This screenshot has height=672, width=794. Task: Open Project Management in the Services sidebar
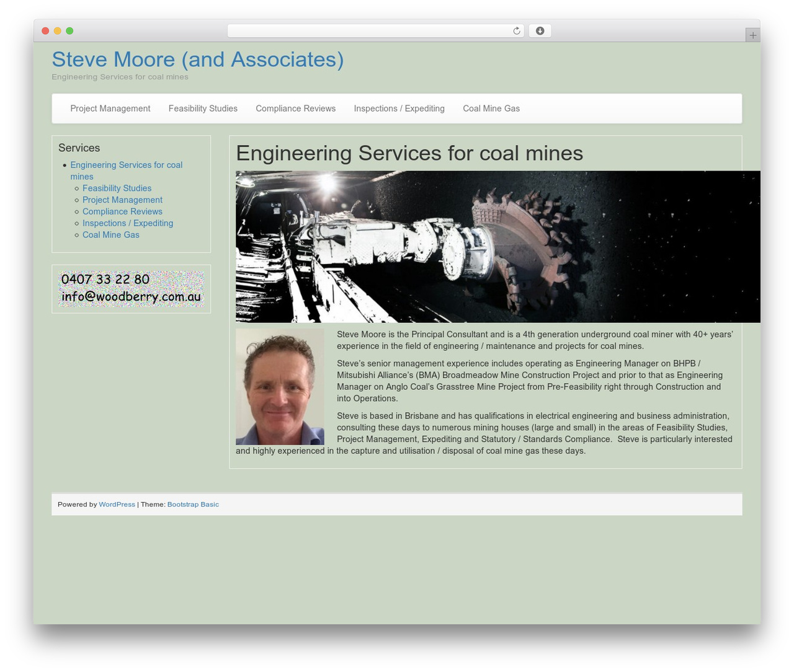point(123,200)
